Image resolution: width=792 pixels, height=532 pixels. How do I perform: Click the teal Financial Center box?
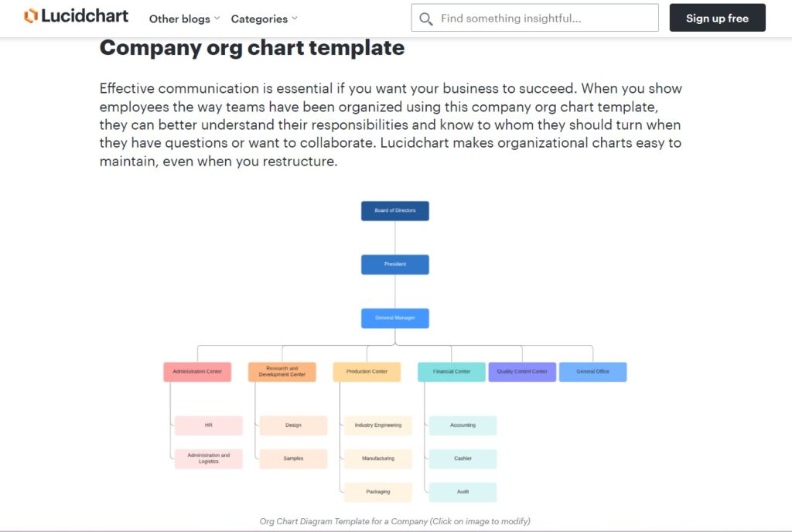[452, 371]
